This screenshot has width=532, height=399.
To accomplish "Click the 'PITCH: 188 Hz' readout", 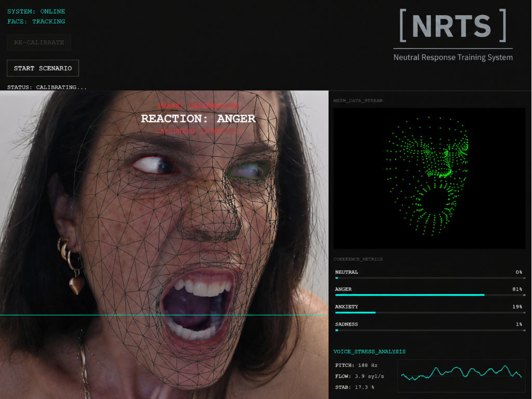I will tap(356, 365).
